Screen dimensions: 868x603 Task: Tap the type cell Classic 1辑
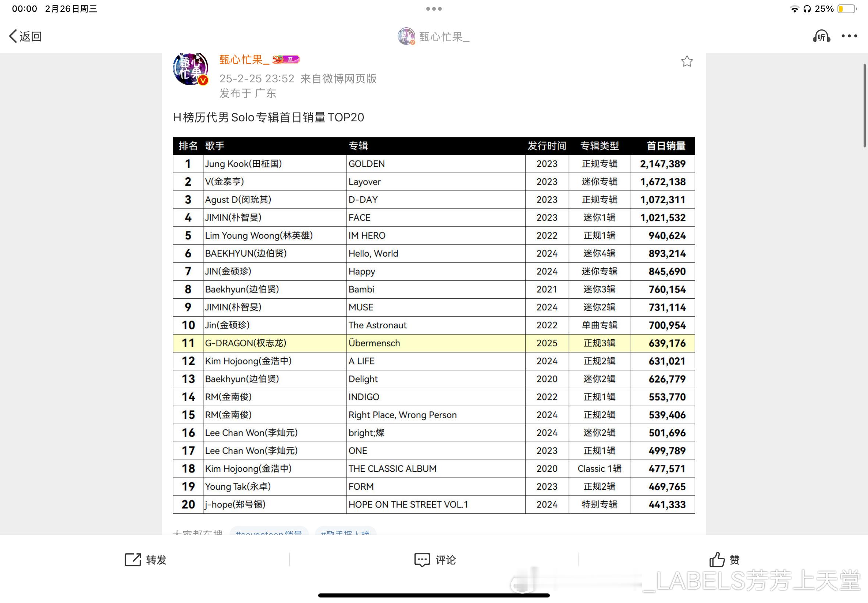(599, 469)
